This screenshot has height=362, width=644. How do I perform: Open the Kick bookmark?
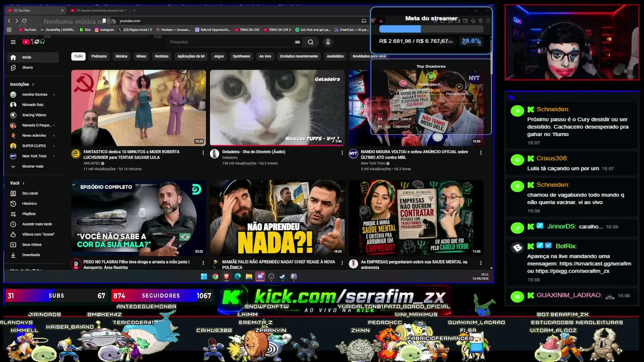click(x=85, y=30)
